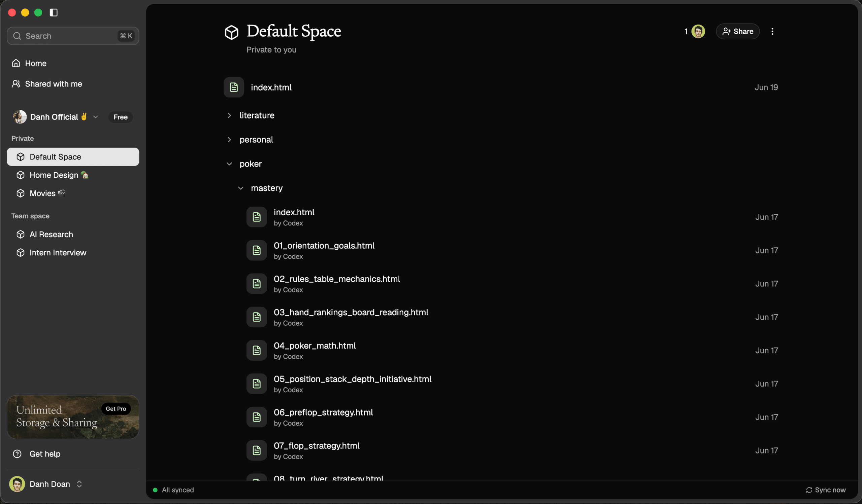Click the 06_preflop_strategy.html file icon
Screen dimensions: 862x504
(257, 417)
